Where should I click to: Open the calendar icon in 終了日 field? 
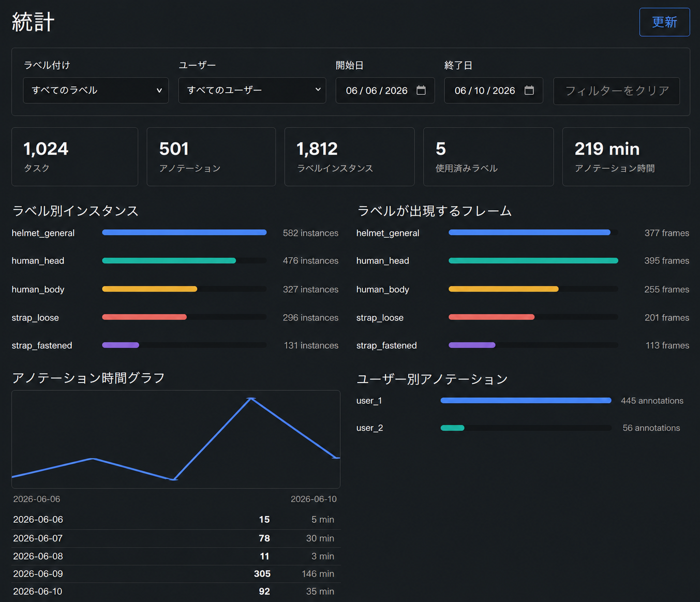coord(529,91)
